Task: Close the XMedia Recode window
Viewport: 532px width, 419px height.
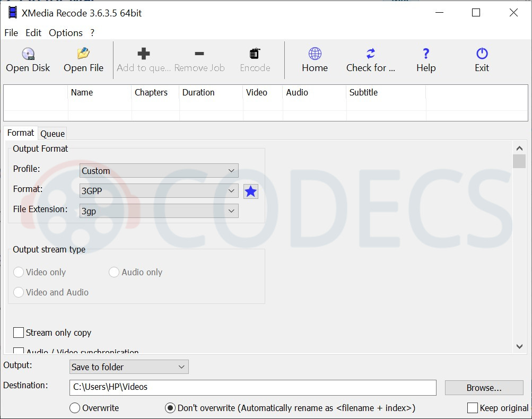Action: (x=513, y=13)
